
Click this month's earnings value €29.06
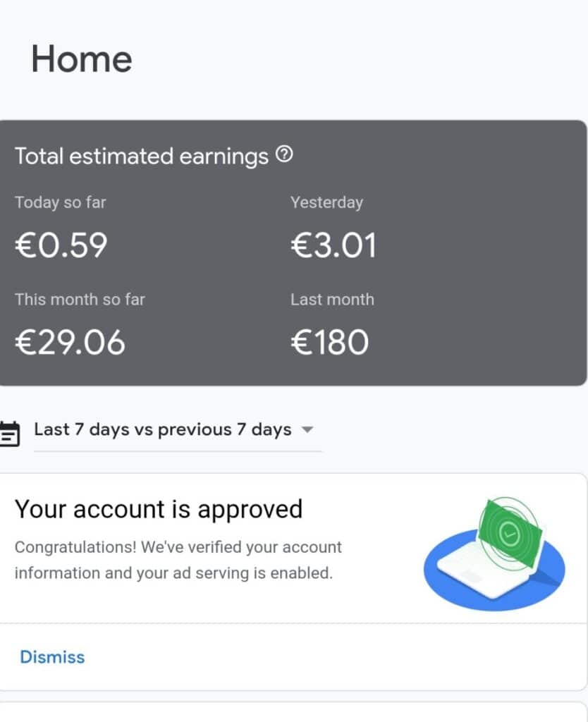click(70, 343)
